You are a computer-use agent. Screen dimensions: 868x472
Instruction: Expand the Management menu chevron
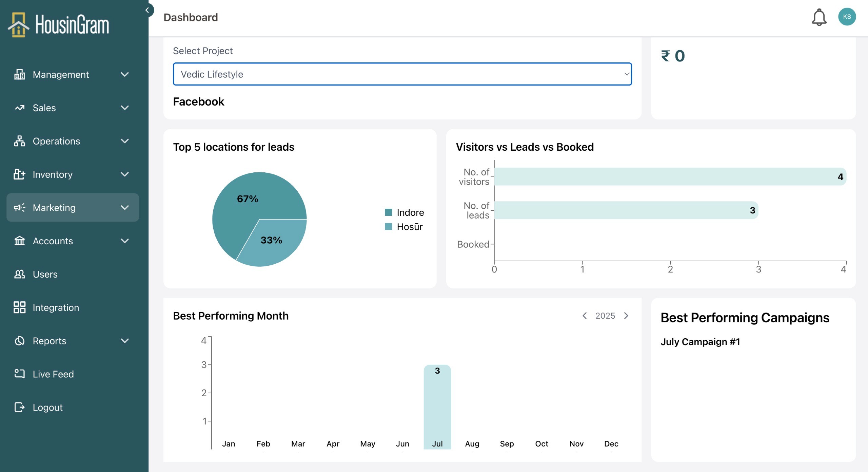click(x=125, y=74)
